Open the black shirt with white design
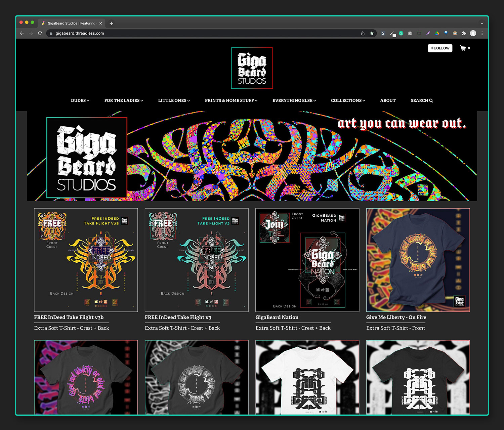 tap(418, 377)
